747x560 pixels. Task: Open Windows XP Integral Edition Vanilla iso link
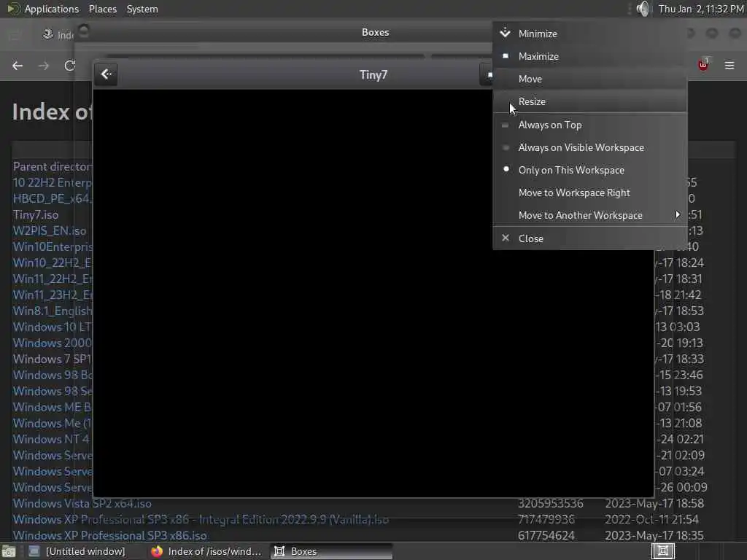point(201,519)
